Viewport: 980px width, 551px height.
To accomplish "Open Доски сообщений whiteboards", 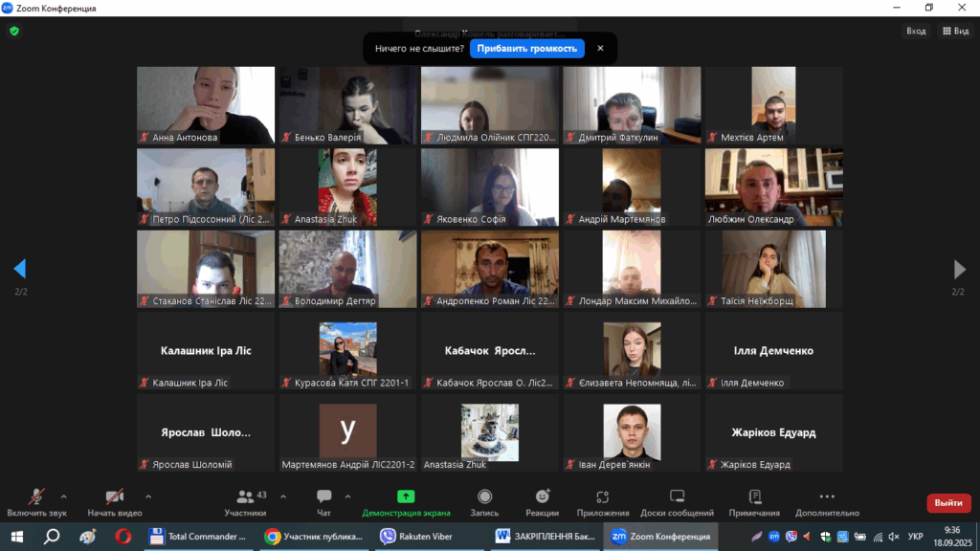I will (677, 501).
